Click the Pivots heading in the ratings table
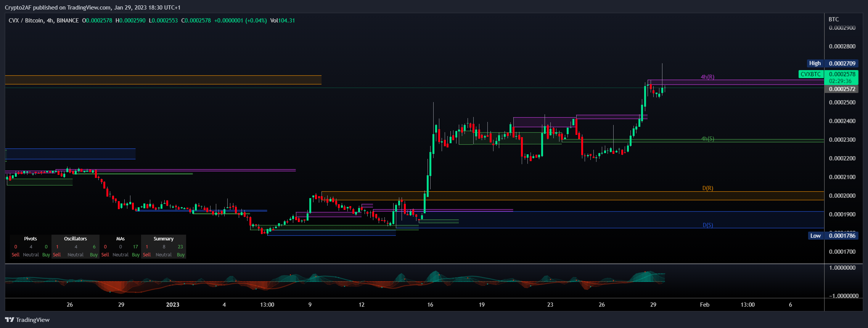The image size is (868, 328). [x=31, y=239]
